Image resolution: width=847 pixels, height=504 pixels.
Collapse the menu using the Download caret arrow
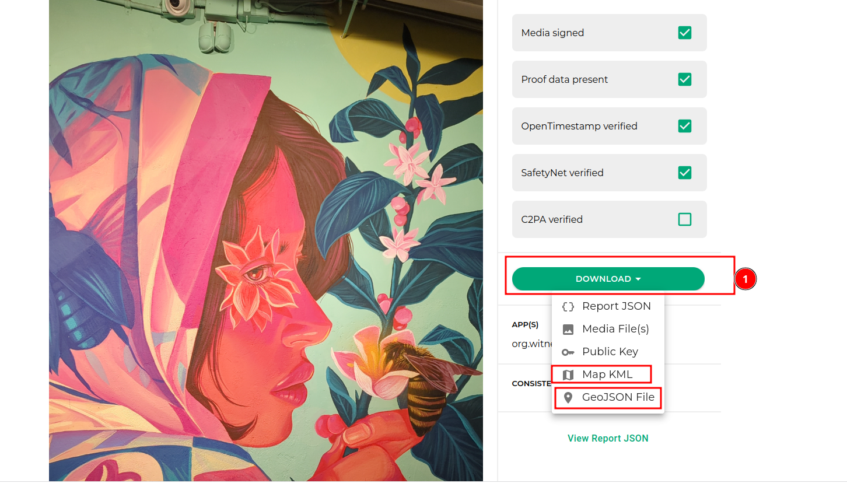638,279
